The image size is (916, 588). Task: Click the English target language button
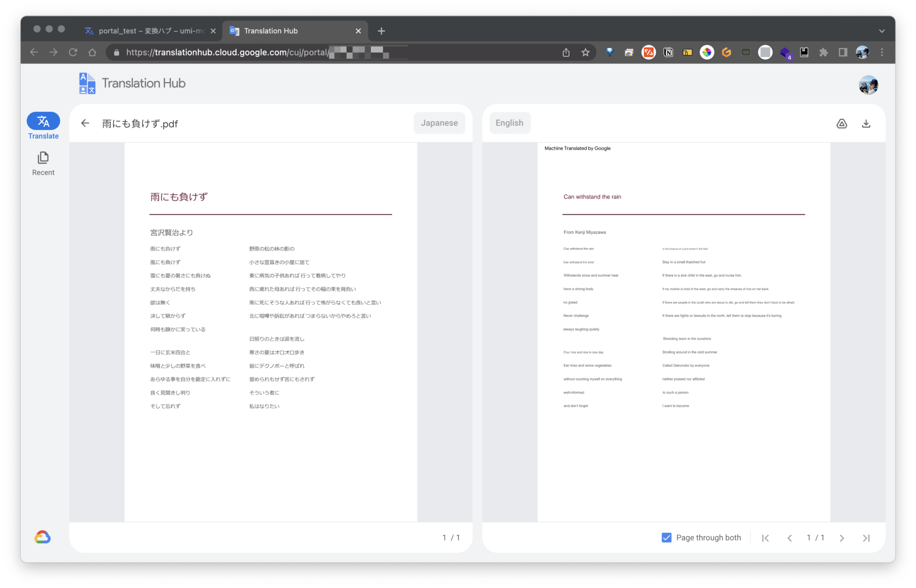(509, 123)
